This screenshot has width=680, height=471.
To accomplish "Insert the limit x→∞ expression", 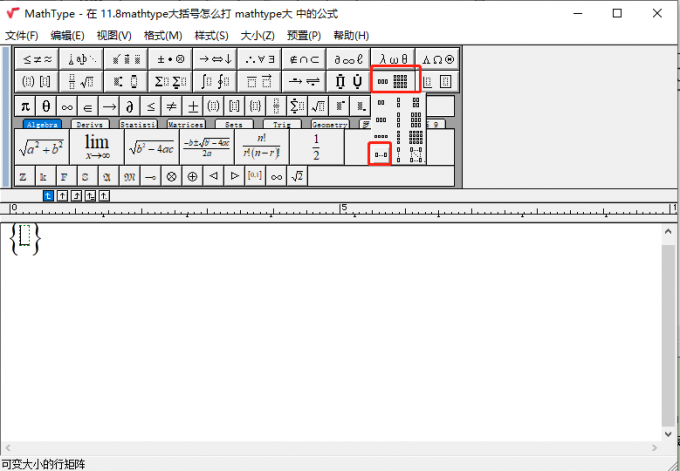I will tap(97, 147).
